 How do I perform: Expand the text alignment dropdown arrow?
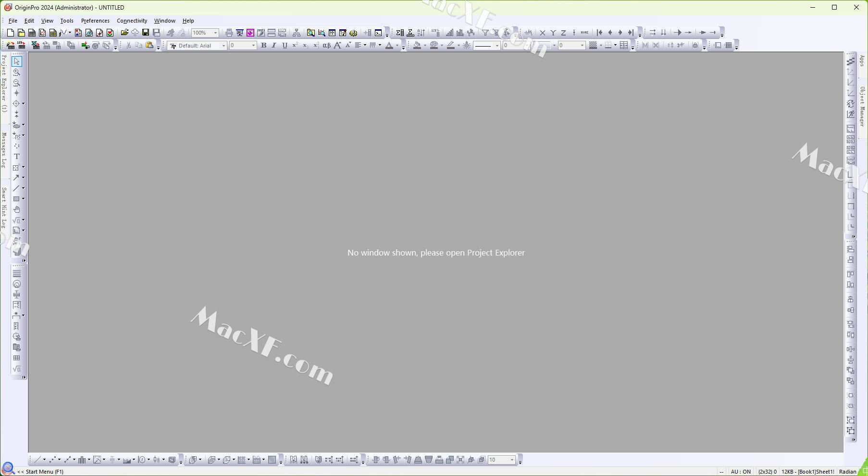click(365, 45)
